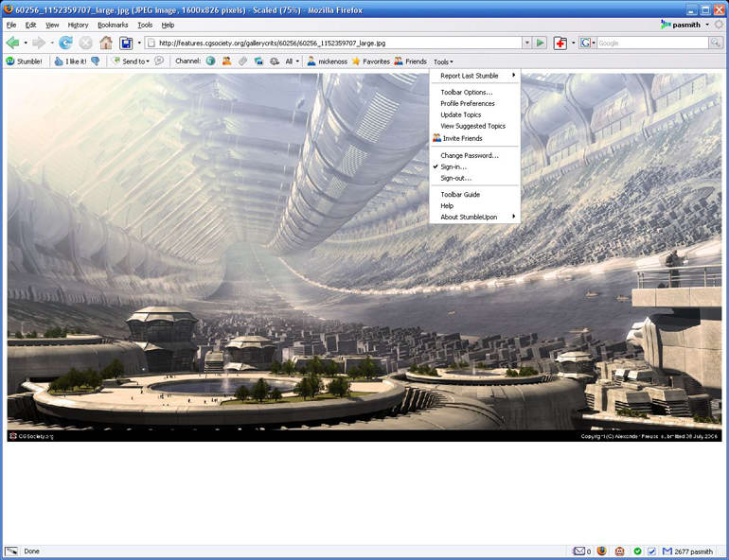The image size is (729, 560).
Task: Click the monkey face status bar icon
Action: (620, 551)
